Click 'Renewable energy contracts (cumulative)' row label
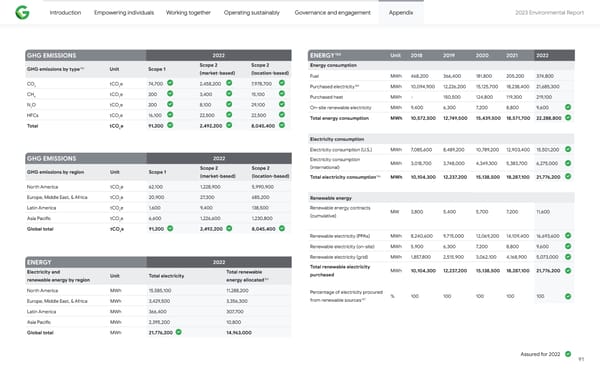The width and height of the screenshot is (600, 374). tap(340, 212)
